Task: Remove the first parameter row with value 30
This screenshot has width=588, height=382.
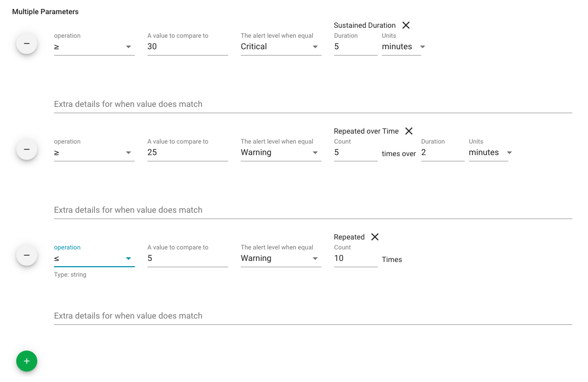Action: pos(27,43)
